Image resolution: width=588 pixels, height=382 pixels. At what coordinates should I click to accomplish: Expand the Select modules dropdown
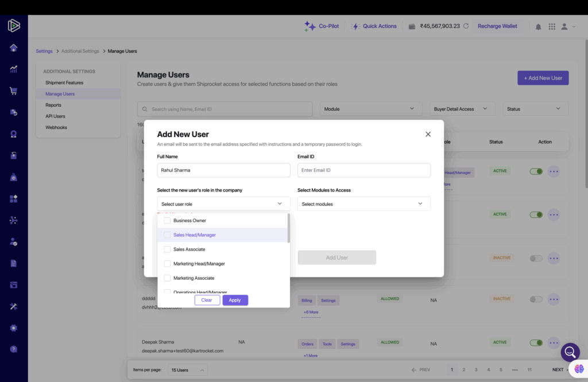[363, 204]
